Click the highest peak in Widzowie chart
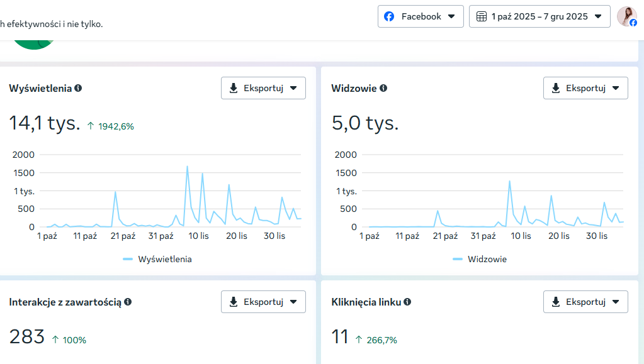This screenshot has width=644, height=364. [510, 181]
